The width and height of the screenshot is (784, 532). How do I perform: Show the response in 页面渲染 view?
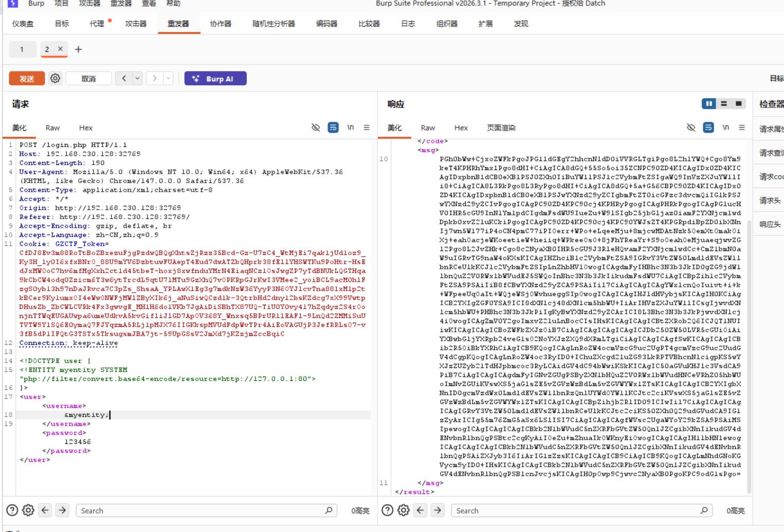coord(501,127)
